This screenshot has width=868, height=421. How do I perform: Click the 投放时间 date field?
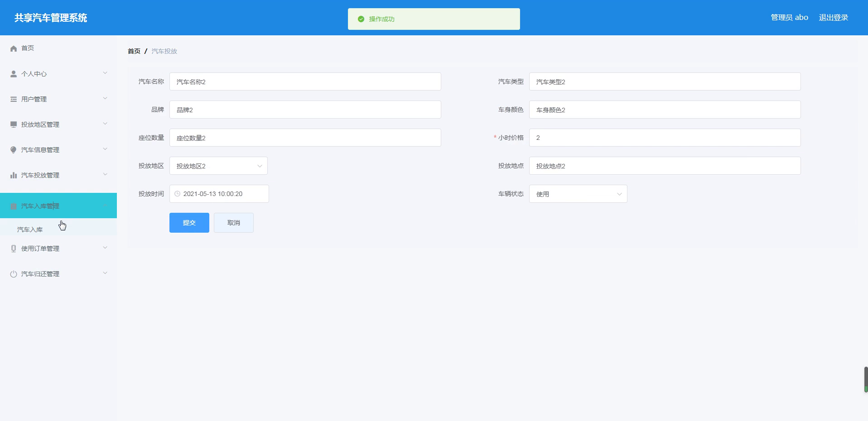click(219, 194)
